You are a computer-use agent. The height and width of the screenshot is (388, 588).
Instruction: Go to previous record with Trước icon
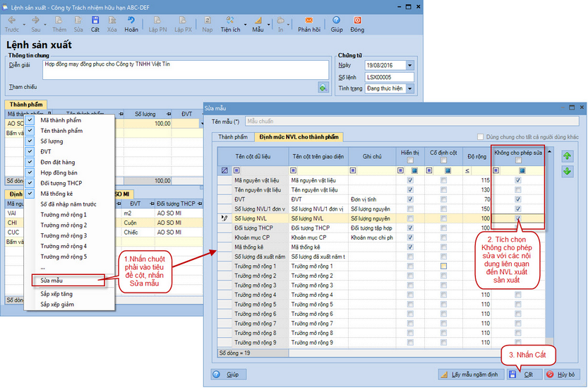(11, 20)
